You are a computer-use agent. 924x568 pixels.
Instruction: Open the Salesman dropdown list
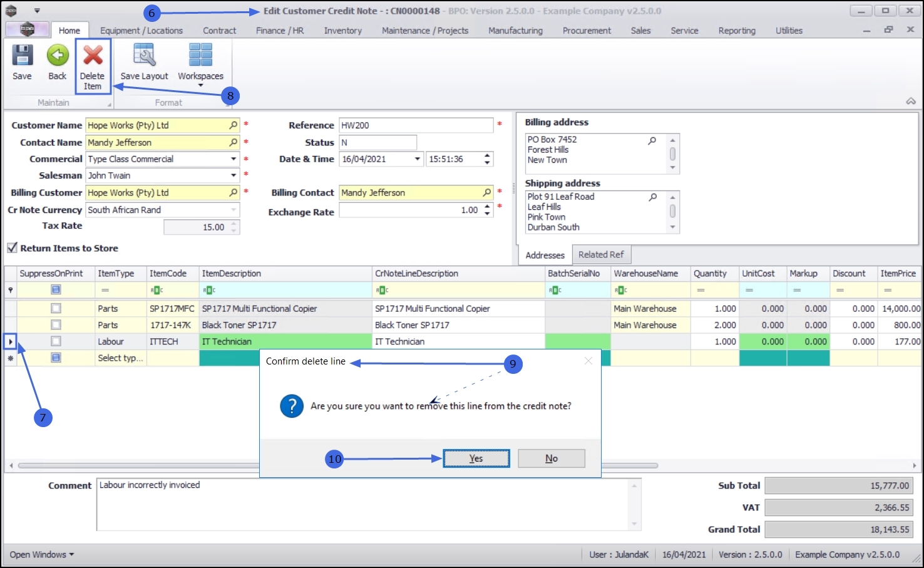[x=234, y=176]
